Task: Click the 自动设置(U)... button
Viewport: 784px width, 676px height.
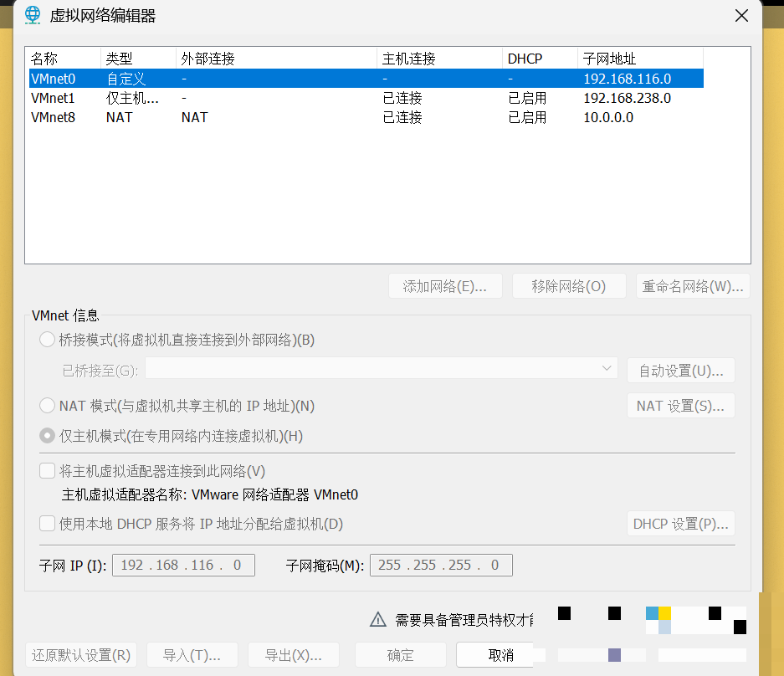Action: click(681, 371)
